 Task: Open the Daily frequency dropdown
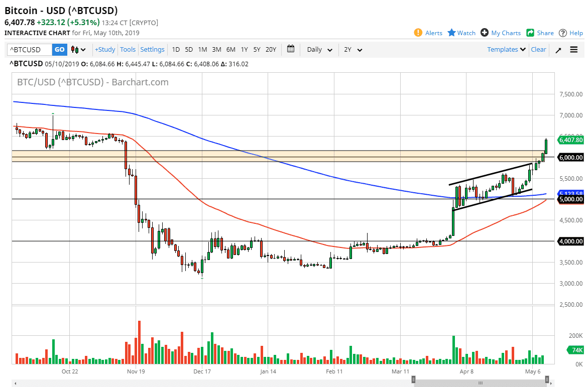click(x=317, y=49)
